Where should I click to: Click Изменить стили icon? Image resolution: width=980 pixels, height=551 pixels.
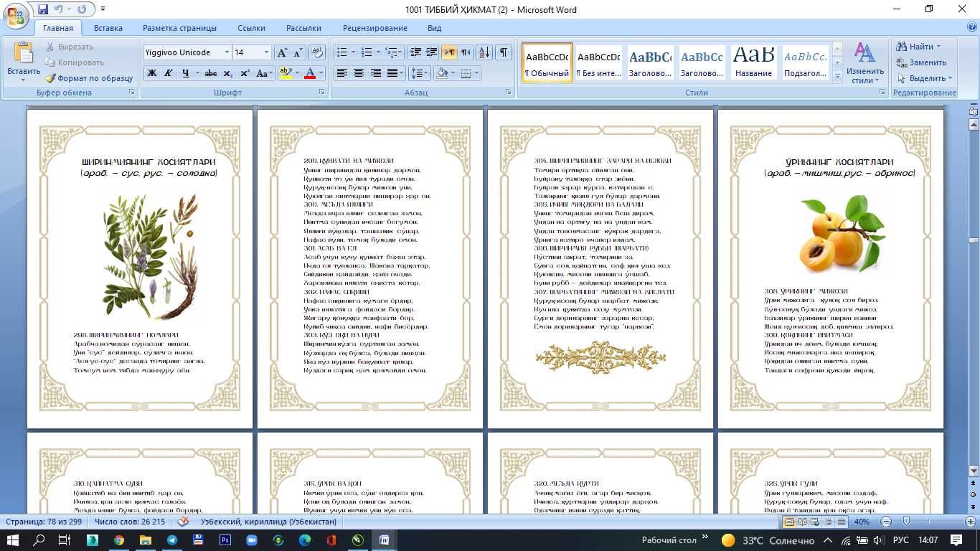(x=864, y=62)
